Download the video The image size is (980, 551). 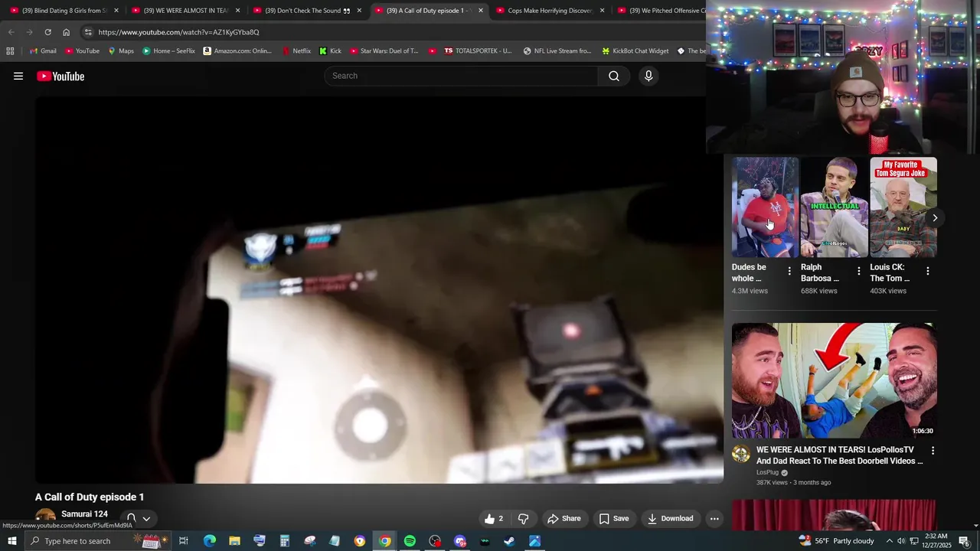tap(671, 519)
